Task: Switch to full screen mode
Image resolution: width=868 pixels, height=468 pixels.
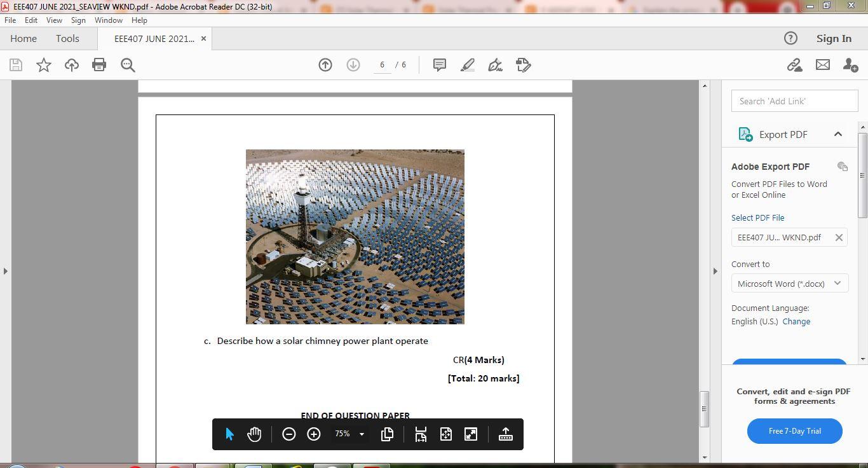Action: tap(471, 434)
